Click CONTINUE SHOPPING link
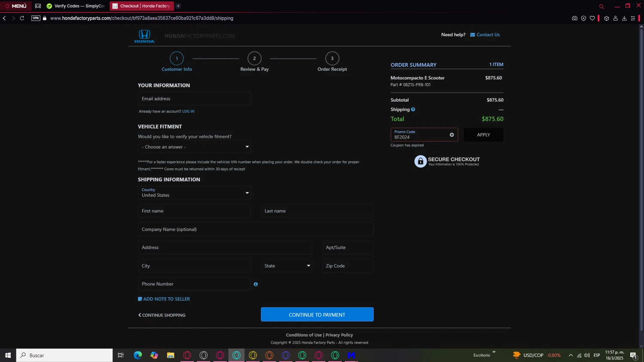Viewport: 644px width, 362px height. click(162, 315)
